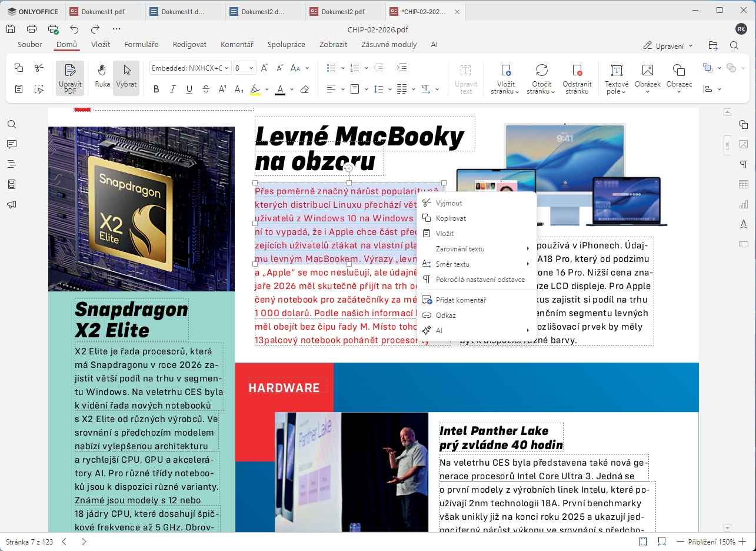
Task: Select Přidat komentář in the context menu
Action: click(x=461, y=300)
